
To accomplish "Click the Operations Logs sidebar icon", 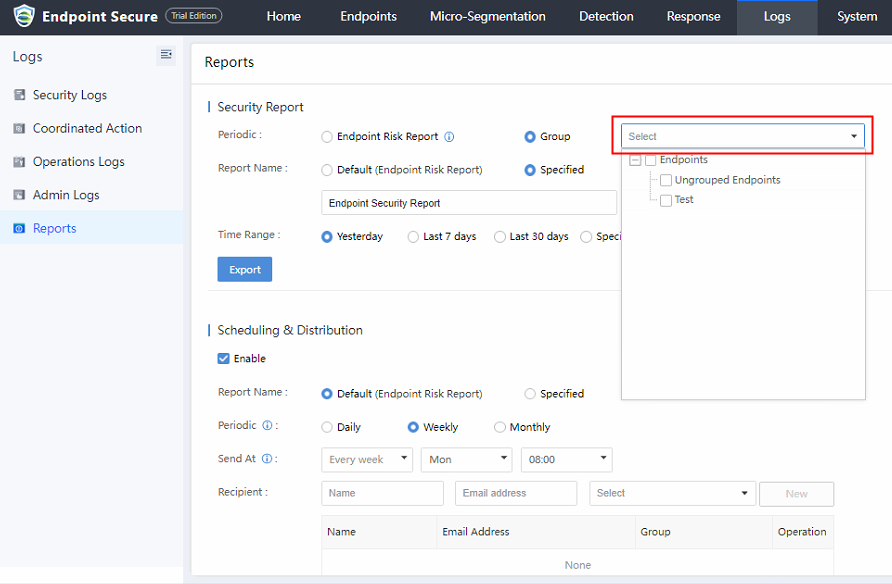I will [x=19, y=162].
